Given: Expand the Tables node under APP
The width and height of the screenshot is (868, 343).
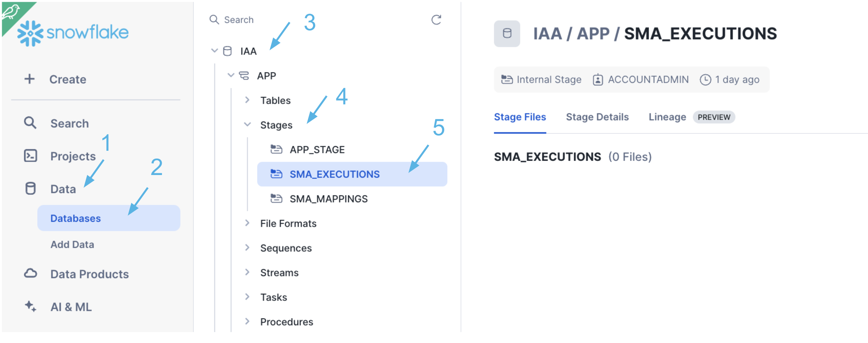Looking at the screenshot, I should [247, 100].
